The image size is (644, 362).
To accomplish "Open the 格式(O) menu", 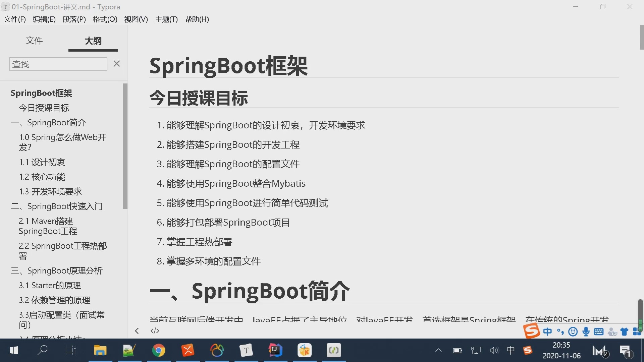I will pyautogui.click(x=105, y=19).
